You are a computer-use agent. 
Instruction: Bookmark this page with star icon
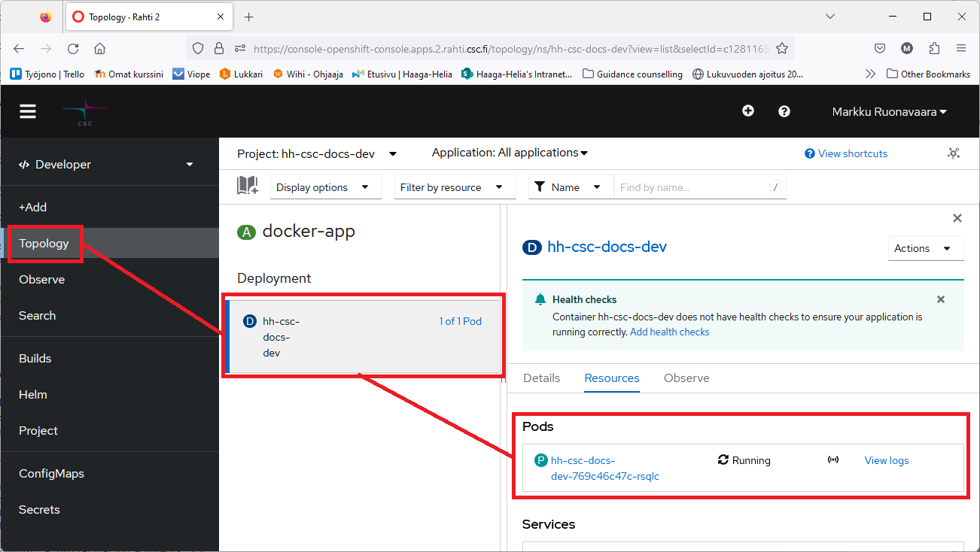click(782, 49)
